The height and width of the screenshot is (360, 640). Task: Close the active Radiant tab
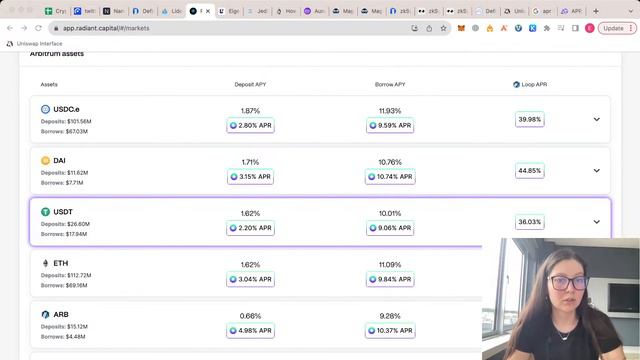[208, 11]
